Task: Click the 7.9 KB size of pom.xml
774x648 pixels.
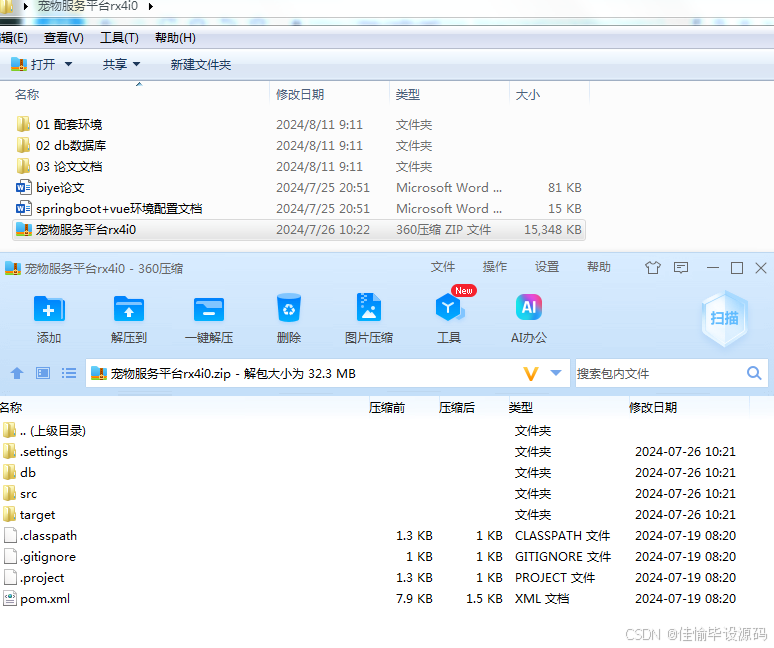Action: coord(414,599)
